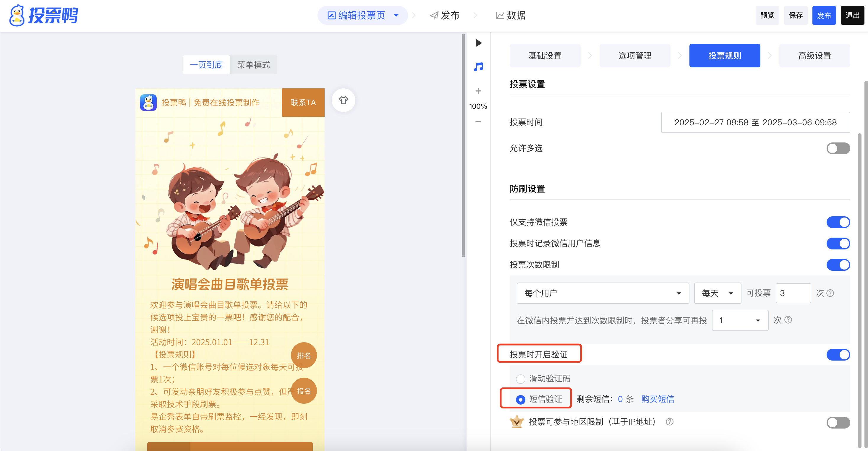Click the play triangle icon in sidebar

click(478, 43)
